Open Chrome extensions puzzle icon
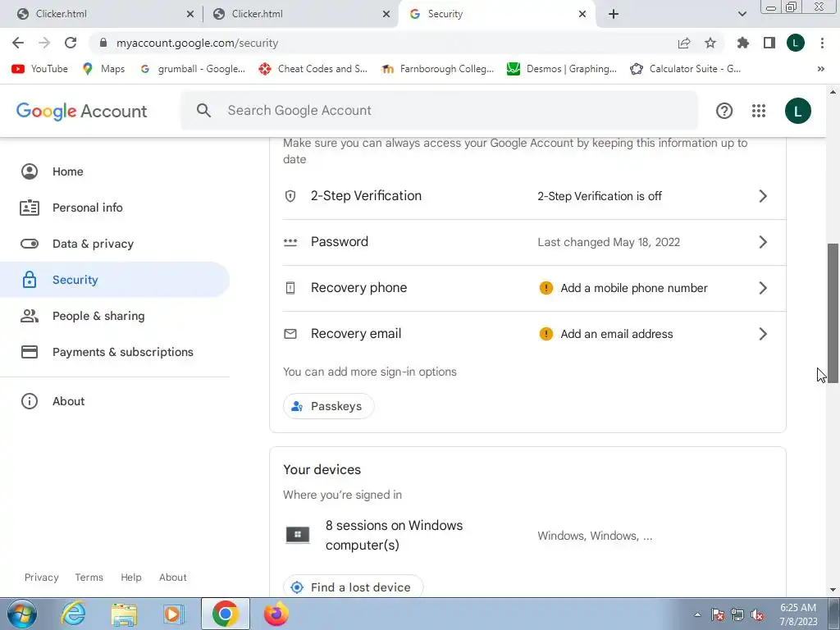The image size is (840, 630). (743, 43)
